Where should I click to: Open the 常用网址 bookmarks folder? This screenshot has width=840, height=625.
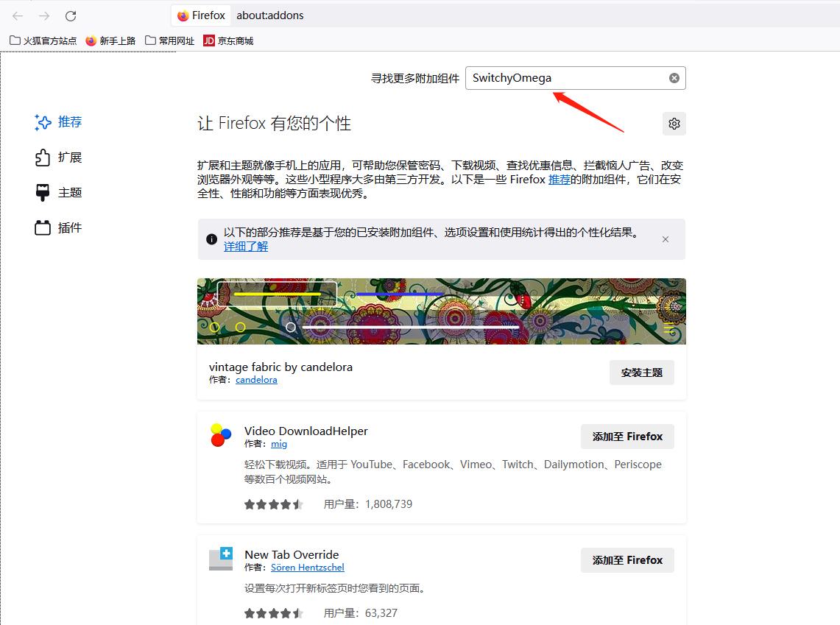pyautogui.click(x=169, y=40)
